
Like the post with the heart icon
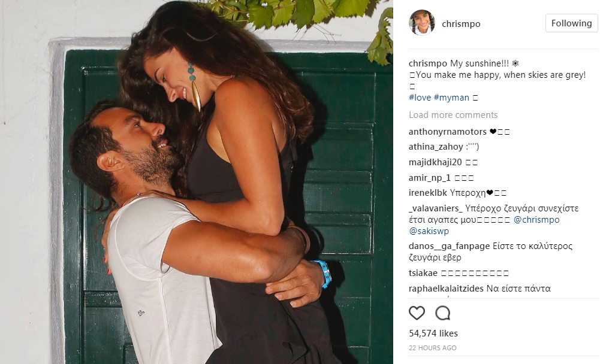[417, 313]
